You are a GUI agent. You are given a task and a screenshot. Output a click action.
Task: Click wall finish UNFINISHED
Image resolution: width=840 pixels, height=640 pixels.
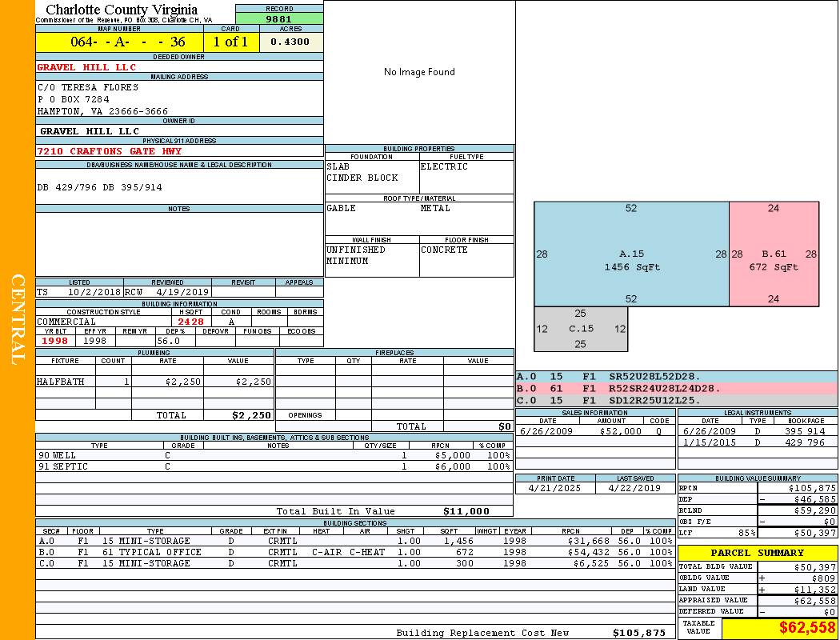pos(356,250)
